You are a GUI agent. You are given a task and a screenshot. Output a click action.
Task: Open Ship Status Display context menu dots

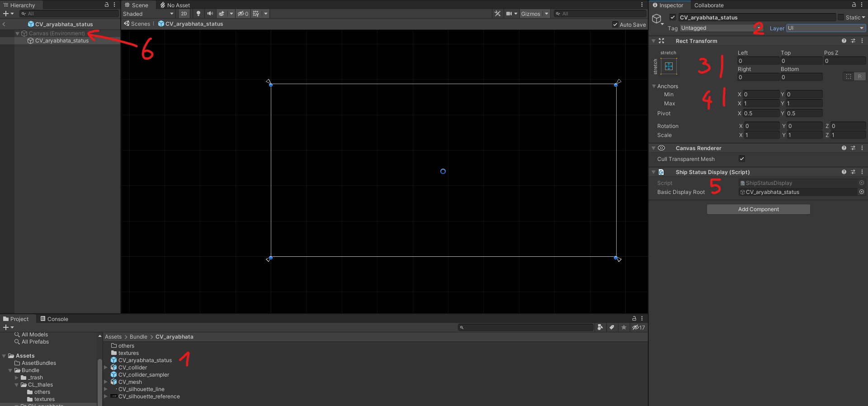pos(862,172)
